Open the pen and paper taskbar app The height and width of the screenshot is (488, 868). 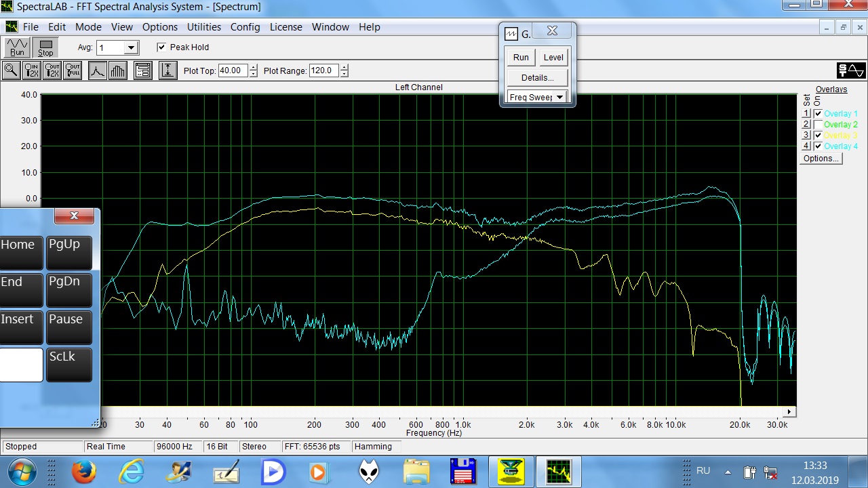(x=180, y=472)
